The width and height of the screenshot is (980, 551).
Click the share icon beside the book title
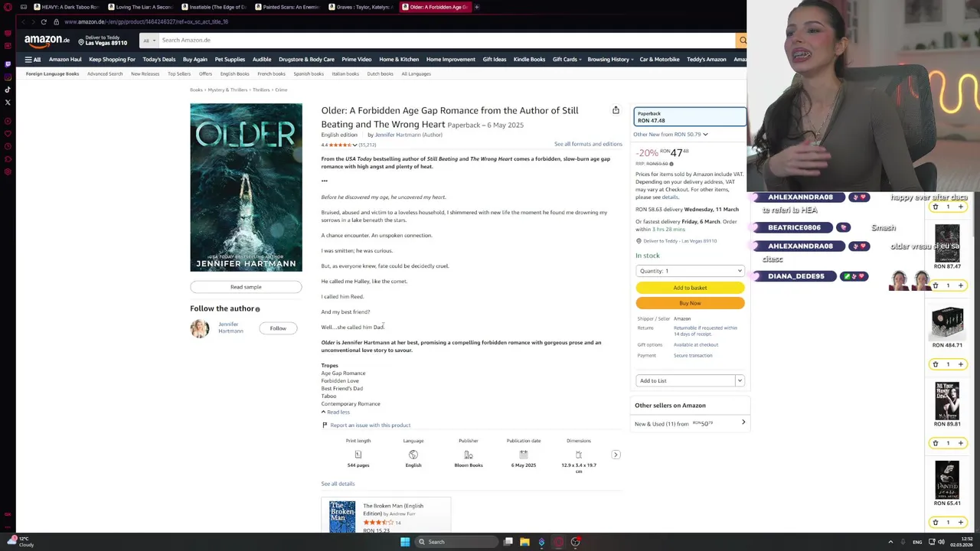pyautogui.click(x=616, y=110)
